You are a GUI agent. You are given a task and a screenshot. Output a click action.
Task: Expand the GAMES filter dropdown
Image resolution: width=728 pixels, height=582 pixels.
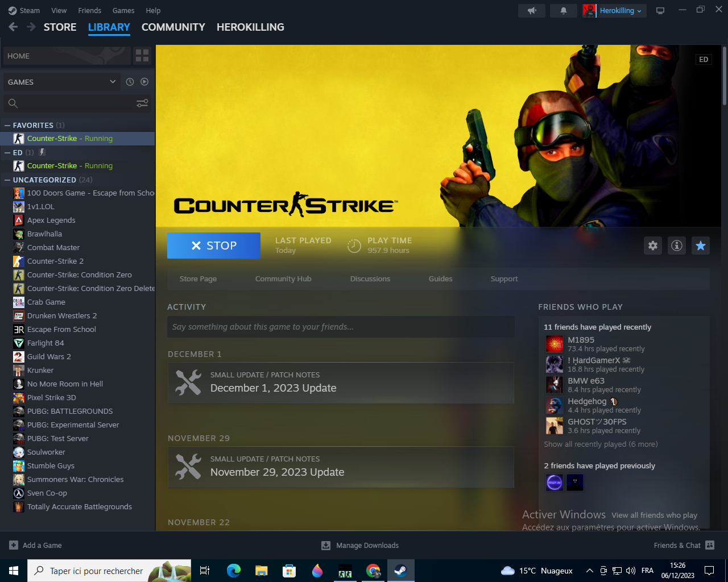click(61, 82)
